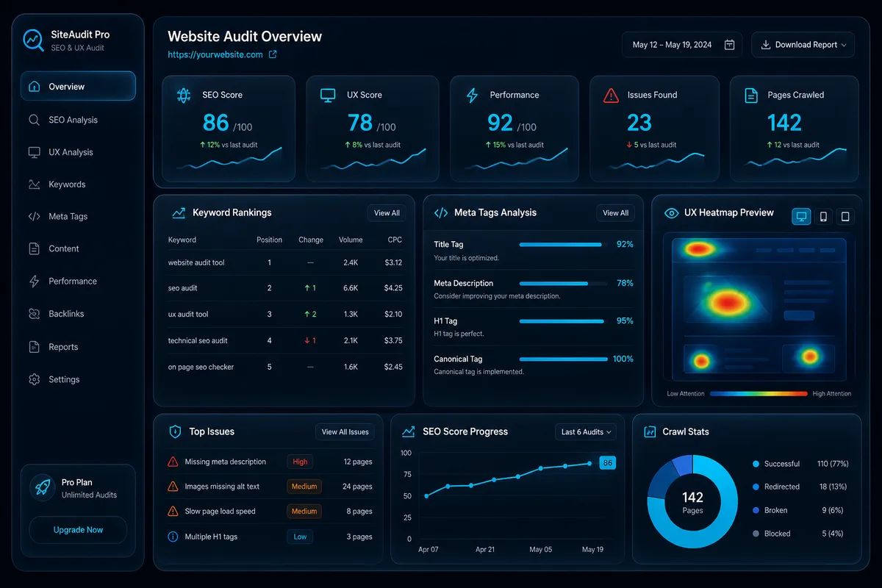This screenshot has height=588, width=882.
Task: Click the Overview home icon in sidebar
Action: (x=34, y=87)
